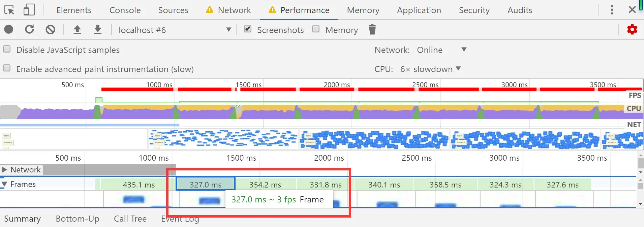Viewport: 644px width, 227px height.
Task: Click the load profile upload icon
Action: (77, 30)
